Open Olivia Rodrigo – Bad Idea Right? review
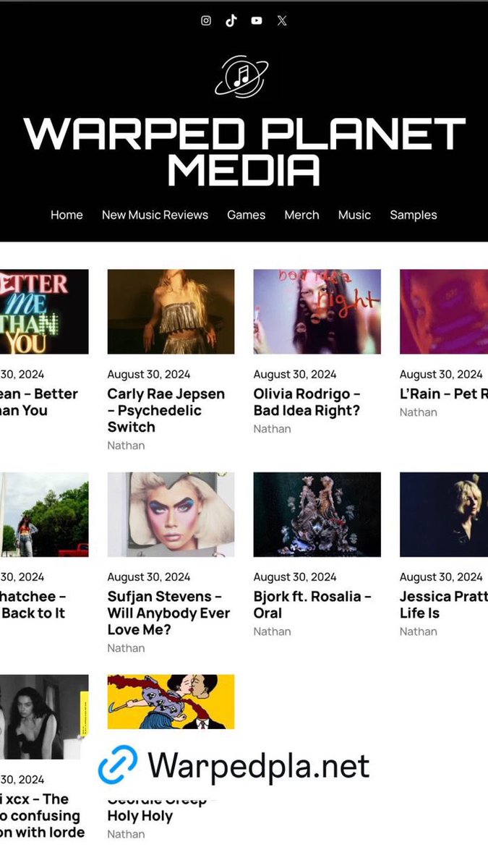The height and width of the screenshot is (868, 488). tap(307, 402)
